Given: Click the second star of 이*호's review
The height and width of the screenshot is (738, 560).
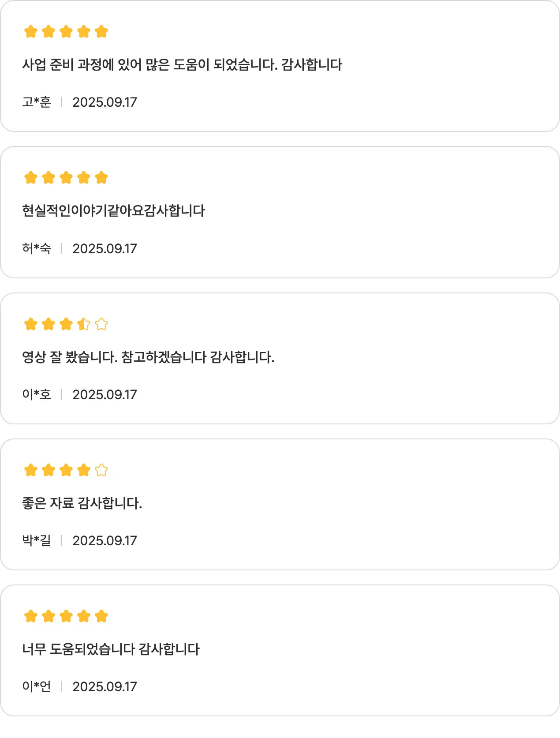Looking at the screenshot, I should 49,324.
